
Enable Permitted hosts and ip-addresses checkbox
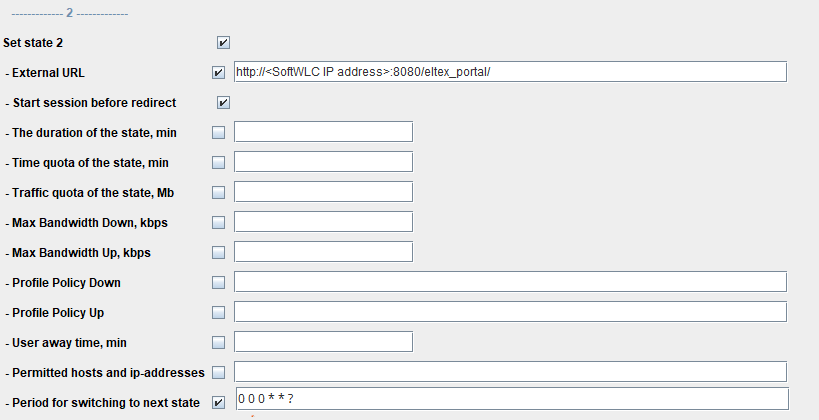click(x=219, y=373)
